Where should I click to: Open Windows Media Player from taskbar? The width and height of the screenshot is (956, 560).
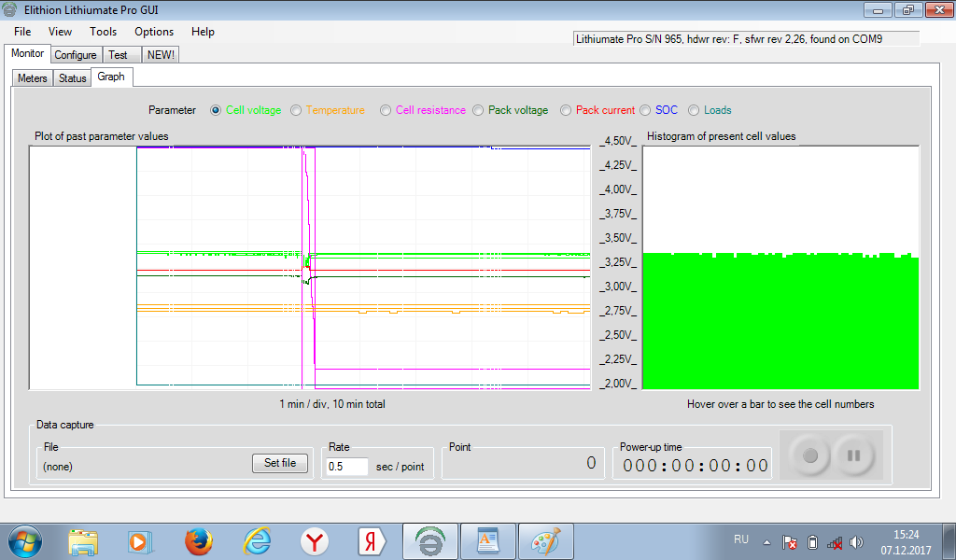click(x=140, y=541)
